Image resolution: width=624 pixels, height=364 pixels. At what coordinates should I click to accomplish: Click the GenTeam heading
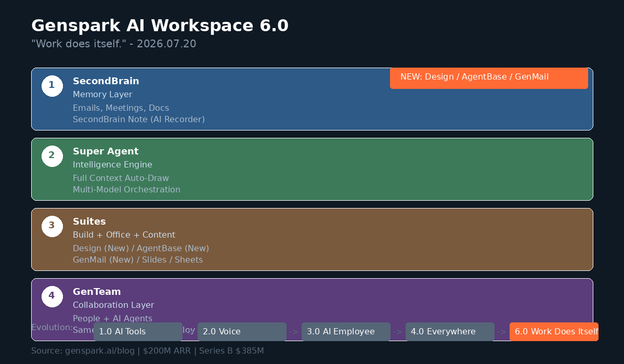click(97, 292)
